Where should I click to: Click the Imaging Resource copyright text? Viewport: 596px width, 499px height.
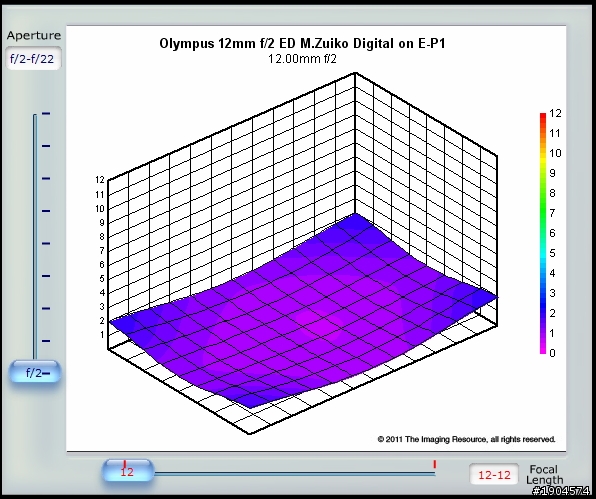pyautogui.click(x=466, y=439)
